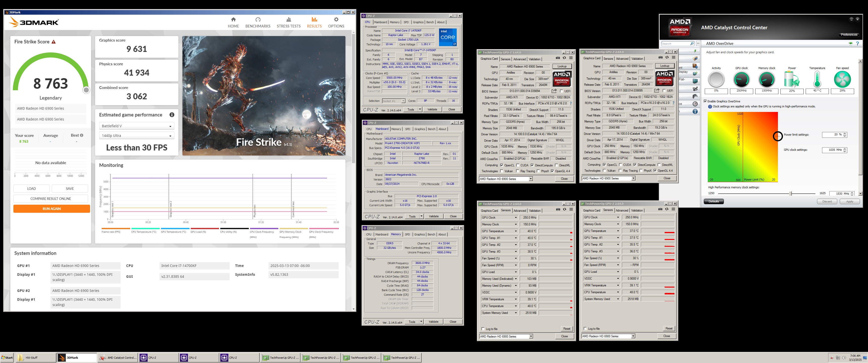Toggle OpenGL 4.4 in GPU-Z window with Device ID 1B2A

click(x=655, y=170)
